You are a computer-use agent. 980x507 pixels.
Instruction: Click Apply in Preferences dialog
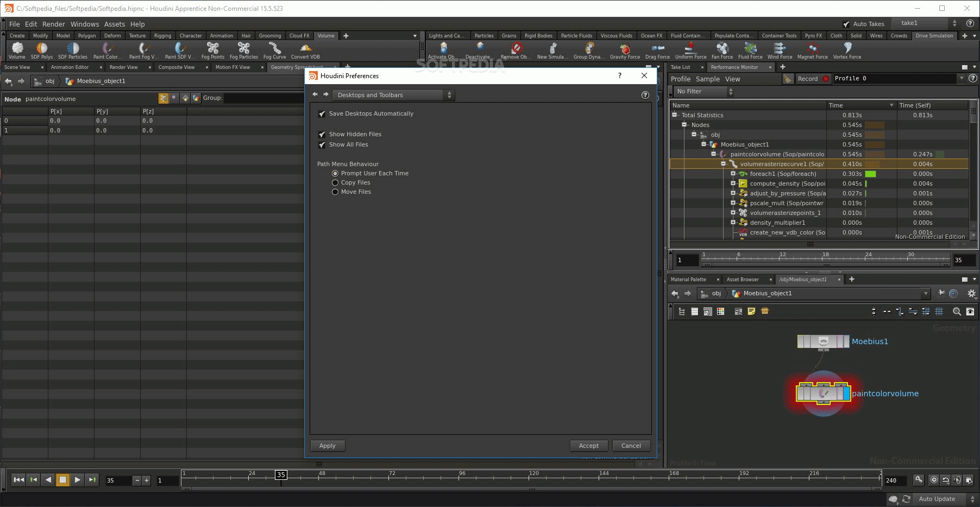click(328, 446)
